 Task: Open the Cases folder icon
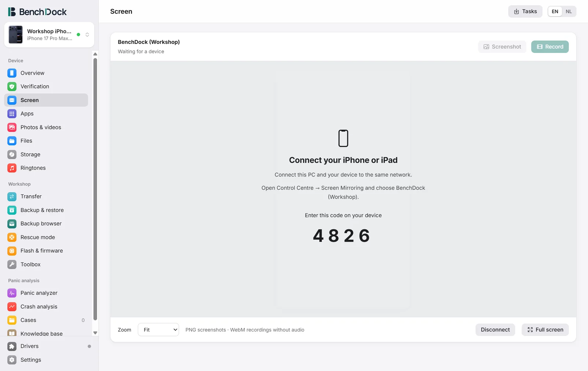[12, 320]
